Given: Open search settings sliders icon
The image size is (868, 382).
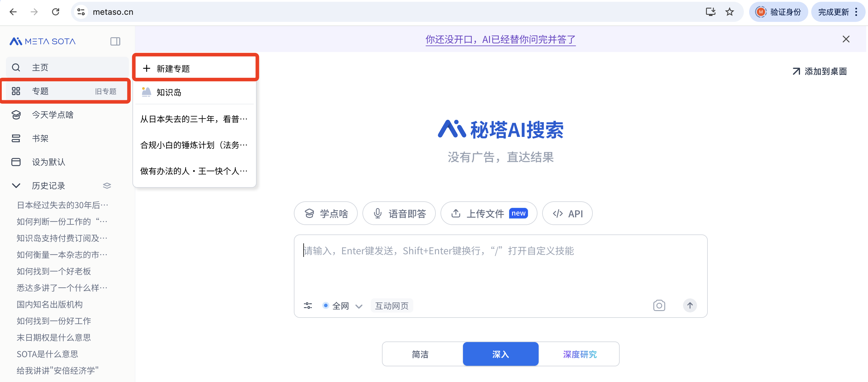Looking at the screenshot, I should click(308, 305).
